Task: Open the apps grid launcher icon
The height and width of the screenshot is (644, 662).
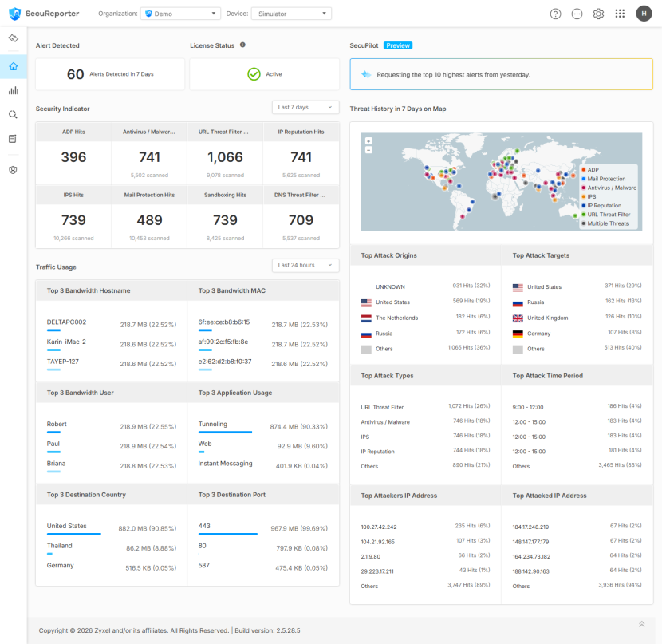Action: 620,14
